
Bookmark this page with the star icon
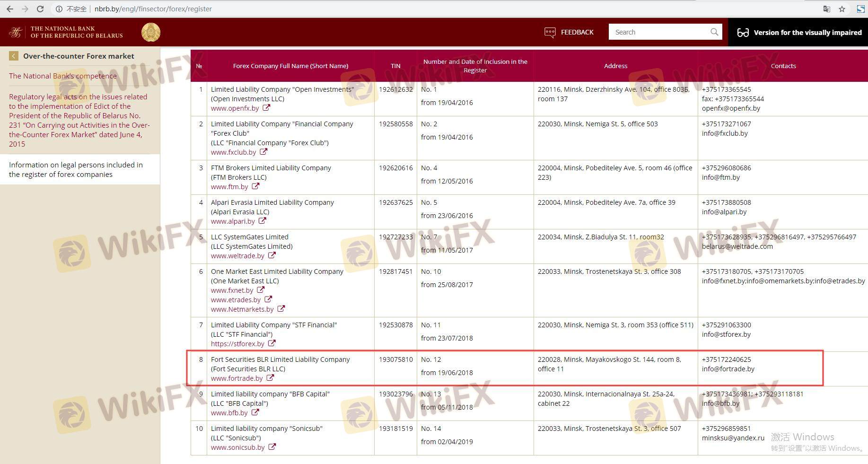tap(842, 9)
